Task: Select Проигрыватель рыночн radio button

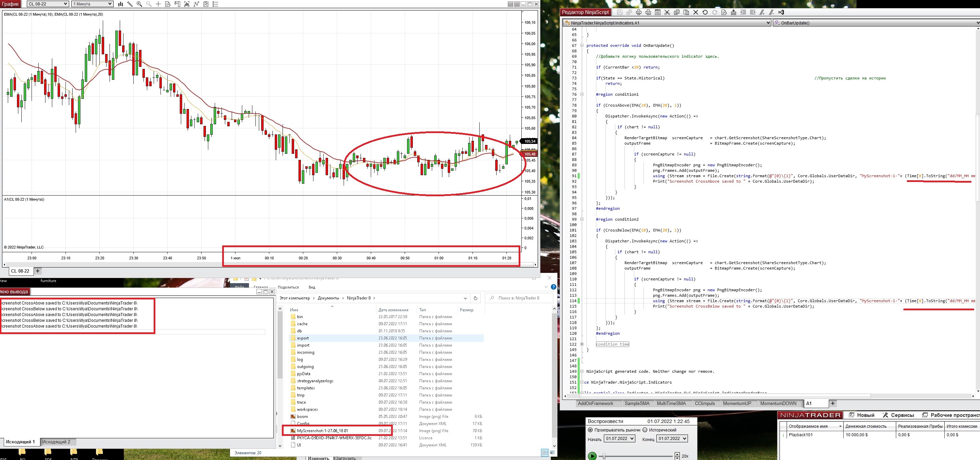Action: coord(591,430)
